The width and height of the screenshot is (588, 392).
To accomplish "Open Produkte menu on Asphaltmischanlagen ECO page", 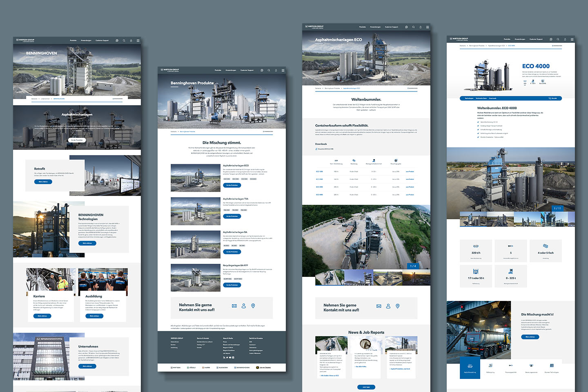I will 363,27.
